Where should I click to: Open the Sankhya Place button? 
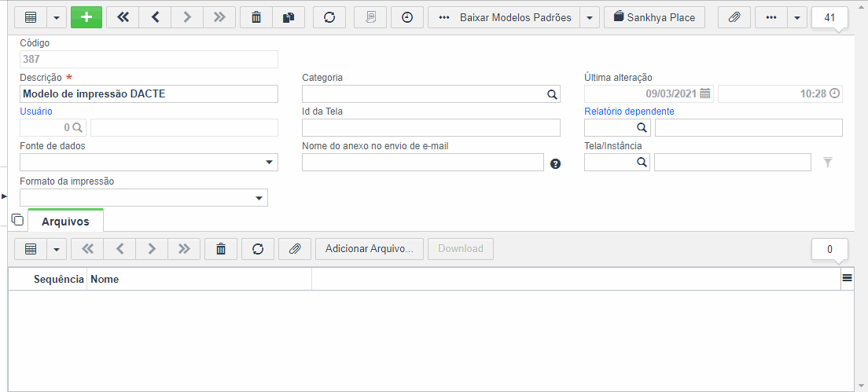(654, 17)
